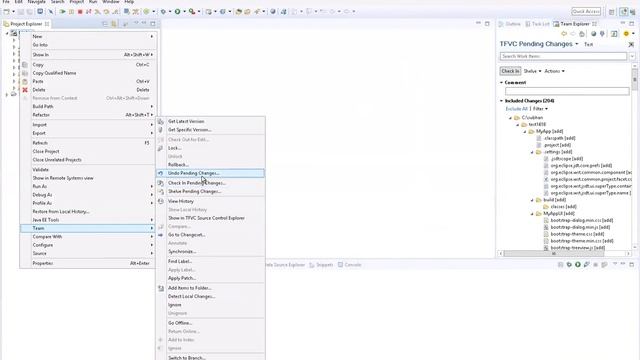Click the Comment text field
The width and height of the screenshot is (640, 360).
567,91
